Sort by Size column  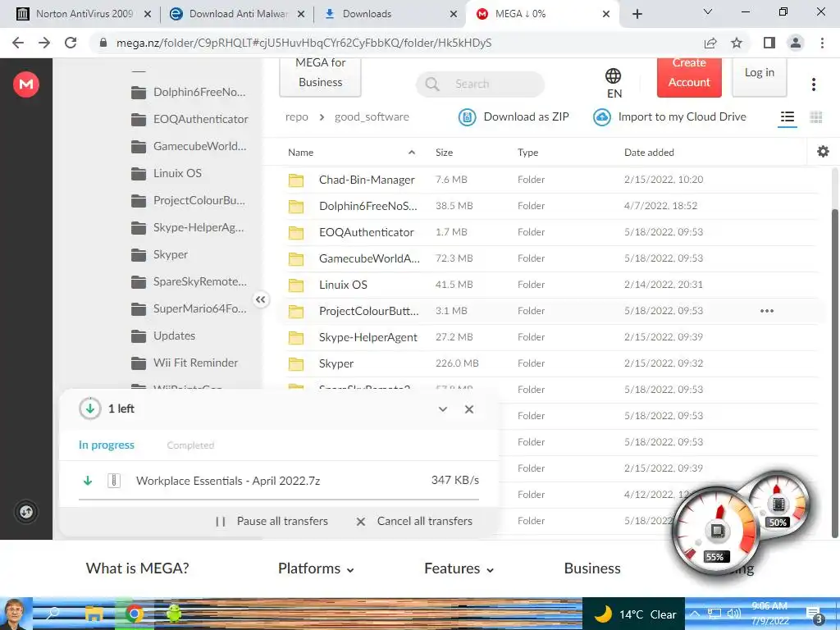tap(444, 152)
